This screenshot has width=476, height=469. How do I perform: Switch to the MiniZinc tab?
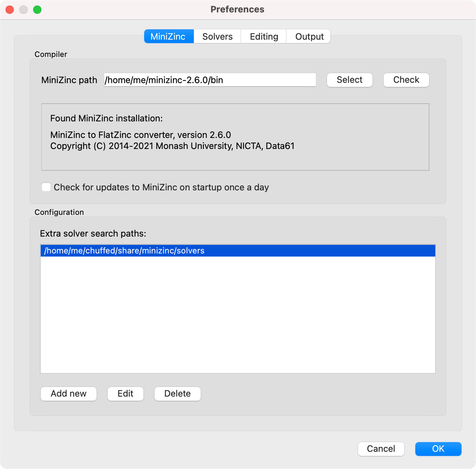tap(169, 36)
